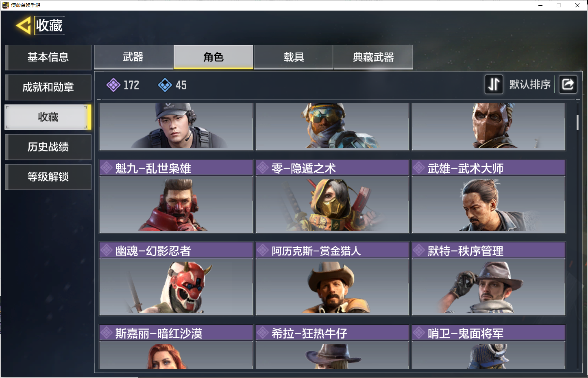Open 等级解锁 section

[48, 177]
